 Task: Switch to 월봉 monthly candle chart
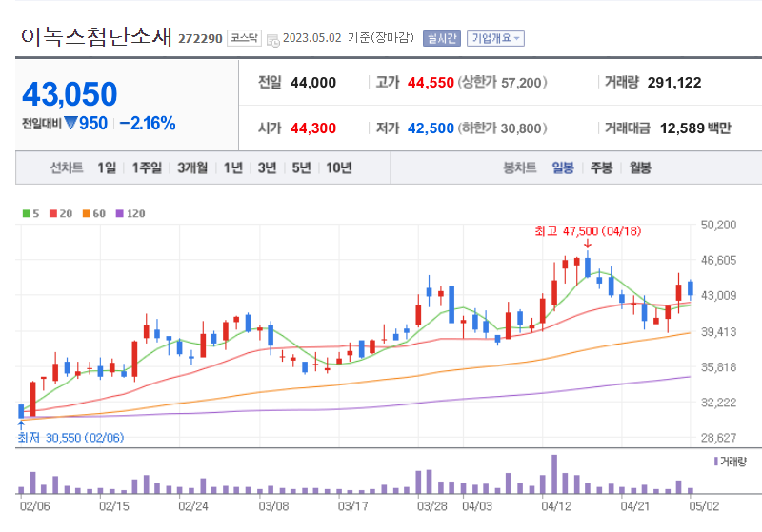tap(640, 167)
